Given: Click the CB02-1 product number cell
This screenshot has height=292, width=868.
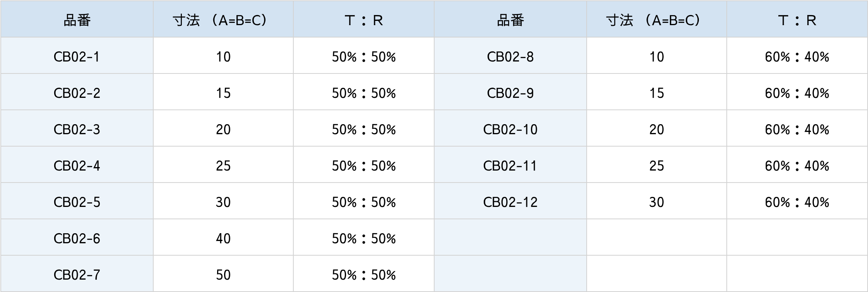Looking at the screenshot, I should [x=77, y=57].
